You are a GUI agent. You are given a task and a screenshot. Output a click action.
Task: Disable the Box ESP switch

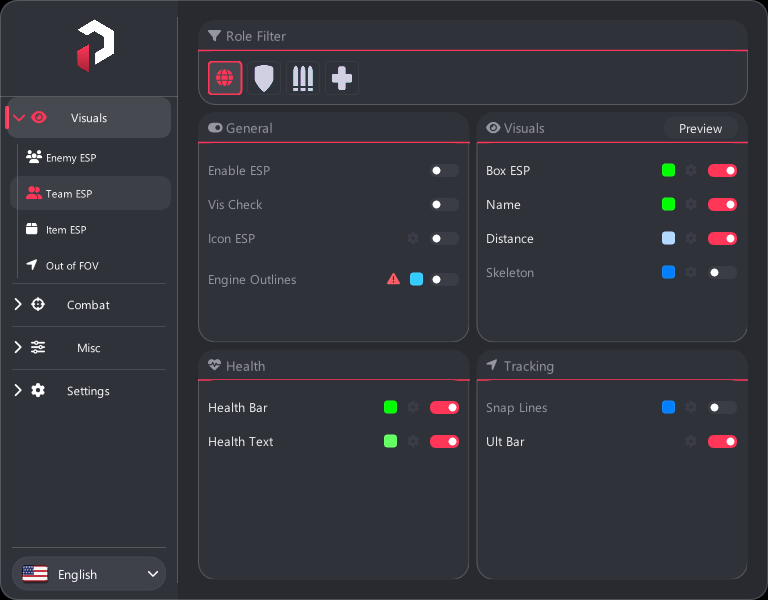tap(722, 170)
